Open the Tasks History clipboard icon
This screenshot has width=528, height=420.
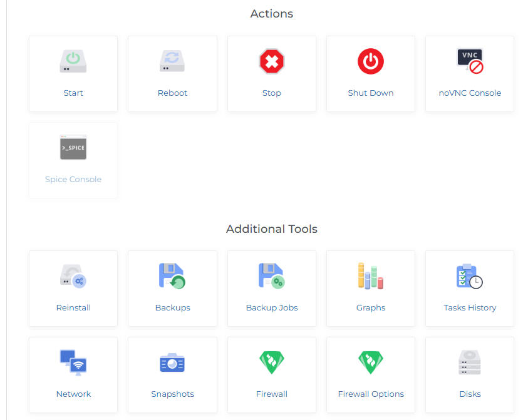click(470, 276)
